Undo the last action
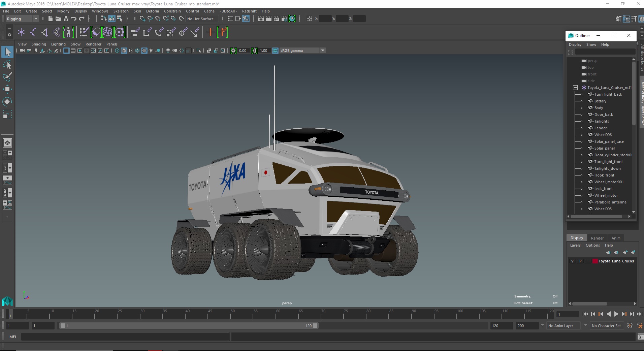The image size is (644, 351). point(74,19)
